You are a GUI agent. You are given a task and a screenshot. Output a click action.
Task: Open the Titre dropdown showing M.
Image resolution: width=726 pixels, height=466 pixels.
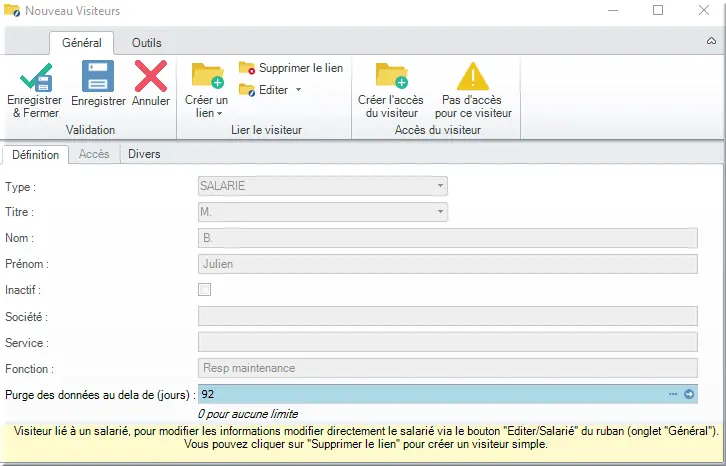(323, 212)
